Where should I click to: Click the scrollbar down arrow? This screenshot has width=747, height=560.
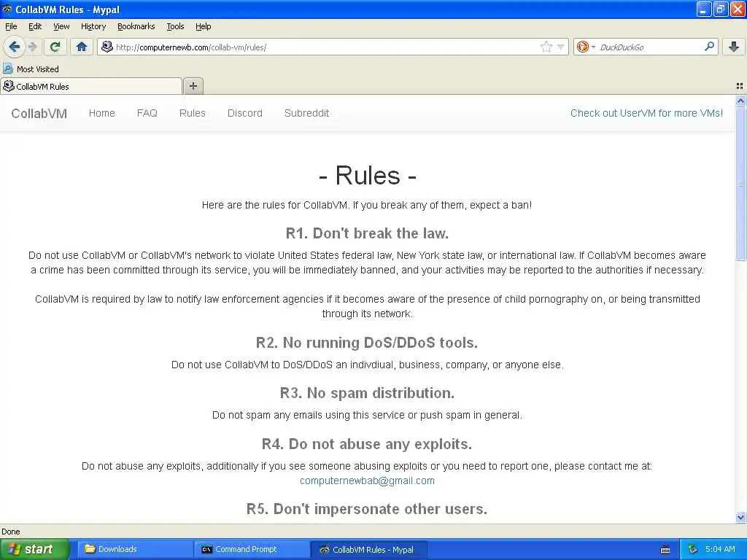(740, 517)
